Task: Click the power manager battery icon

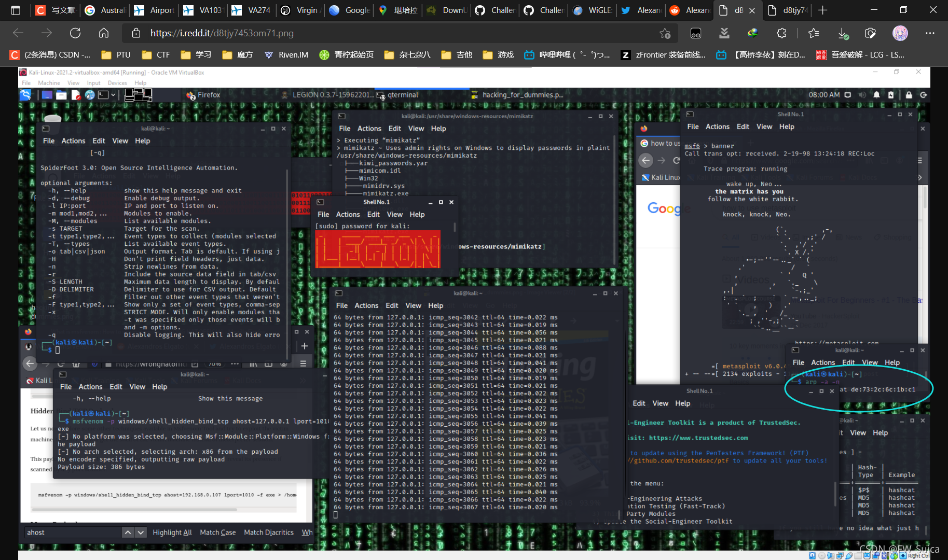Action: pyautogui.click(x=891, y=95)
